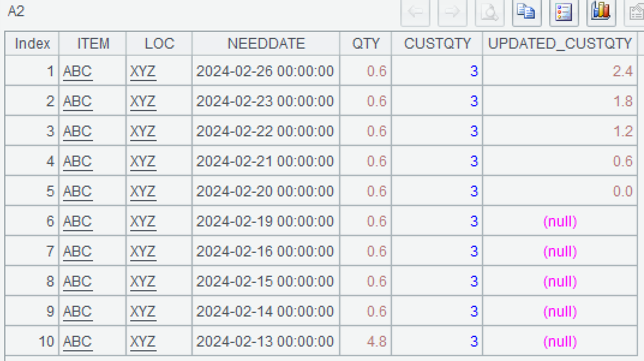Select the (null) cell in row 7
Image resolution: width=644 pixels, height=361 pixels.
tap(559, 252)
